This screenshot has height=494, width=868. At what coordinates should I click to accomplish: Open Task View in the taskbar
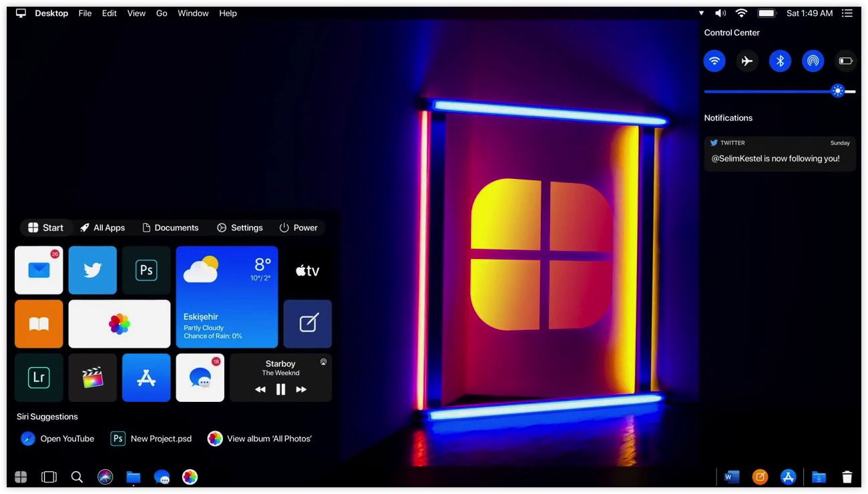click(x=49, y=477)
